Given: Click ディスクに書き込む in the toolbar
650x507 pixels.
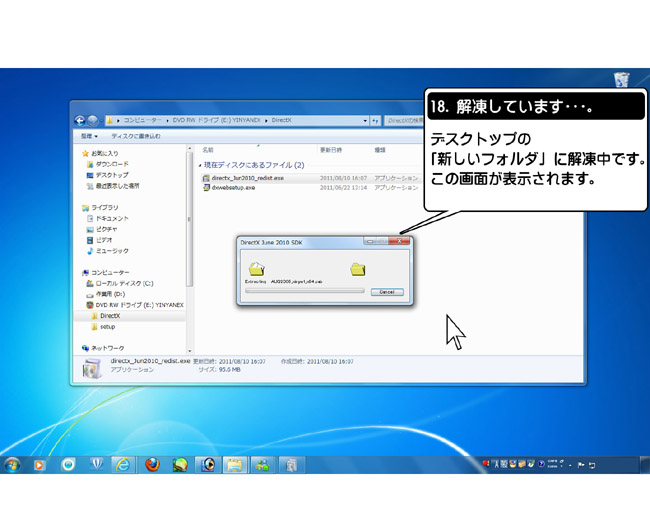Looking at the screenshot, I should click(x=136, y=136).
